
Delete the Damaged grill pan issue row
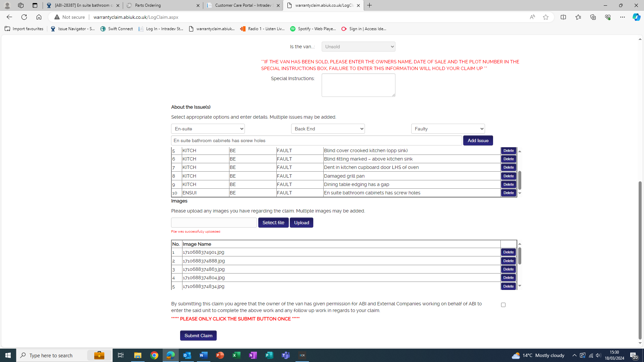(508, 176)
